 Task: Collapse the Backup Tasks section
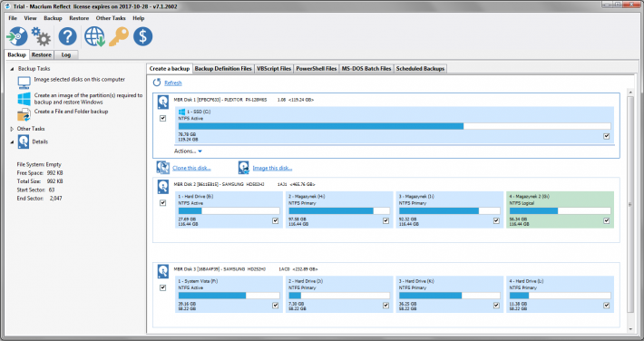(12, 69)
